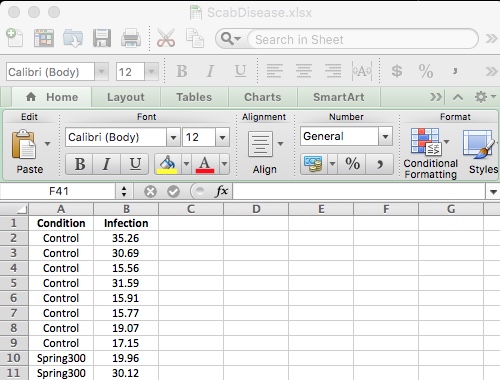Create a new workbook from the toolbar
The image size is (500, 380).
click(14, 38)
